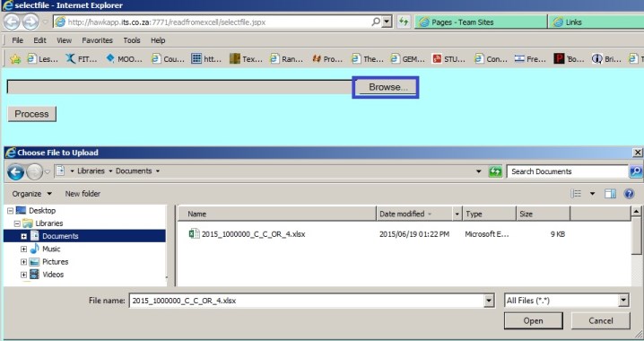The width and height of the screenshot is (644, 341).
Task: Click the change view icon
Action: pos(576,194)
